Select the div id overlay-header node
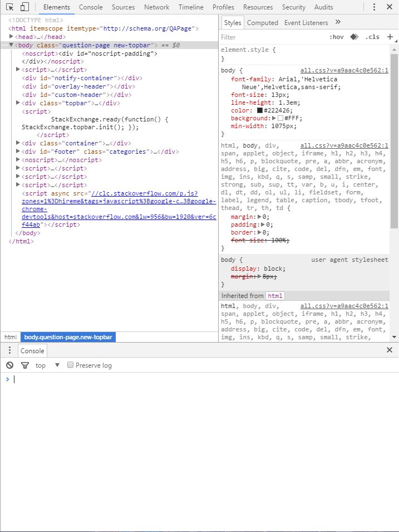This screenshot has width=399, height=532. (78, 86)
